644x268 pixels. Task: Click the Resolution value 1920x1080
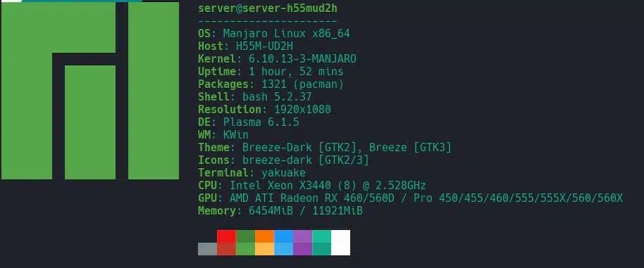303,110
